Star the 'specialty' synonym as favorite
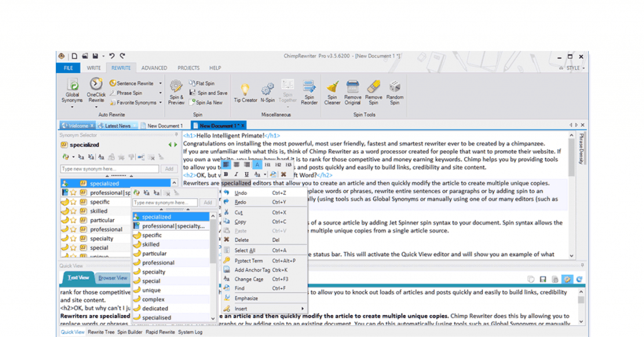Viewport: 644px width, 337px height. pyautogui.click(x=74, y=238)
